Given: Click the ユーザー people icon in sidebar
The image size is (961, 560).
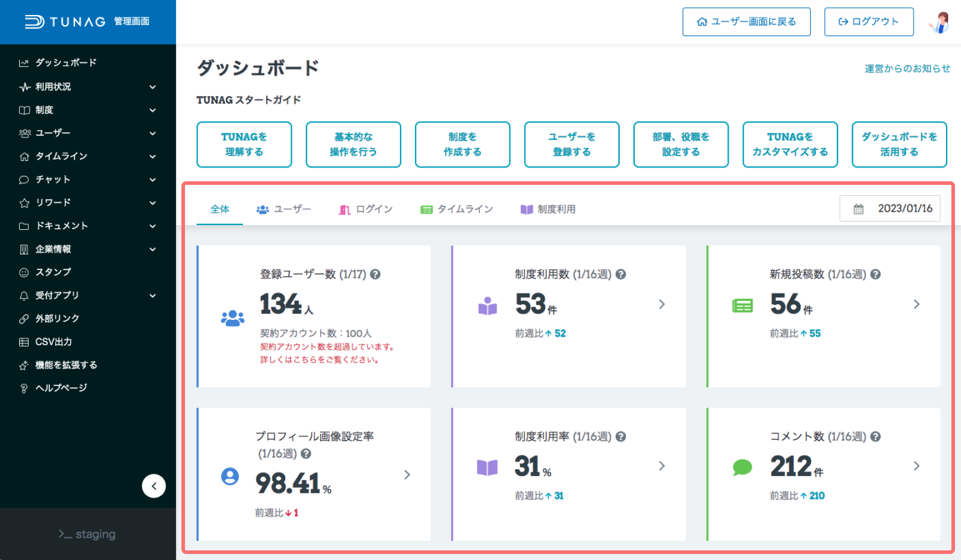Looking at the screenshot, I should (25, 133).
